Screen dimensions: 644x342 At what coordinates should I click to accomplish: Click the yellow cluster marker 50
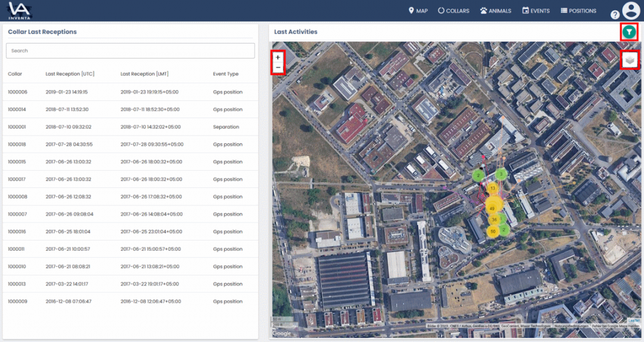tap(493, 232)
